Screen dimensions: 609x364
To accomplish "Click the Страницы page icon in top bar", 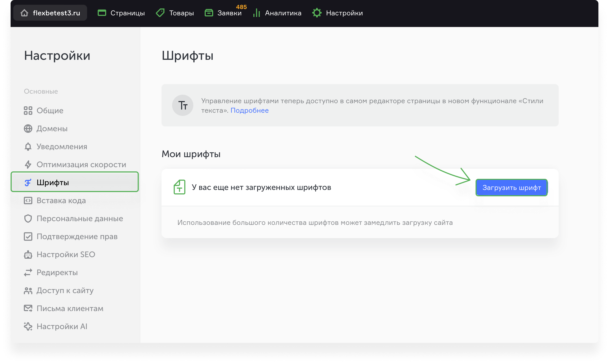I will (102, 13).
